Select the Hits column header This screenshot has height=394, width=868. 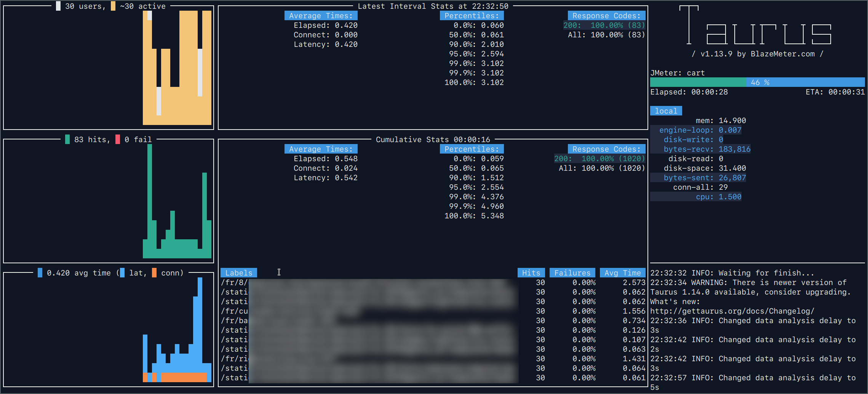[531, 273]
